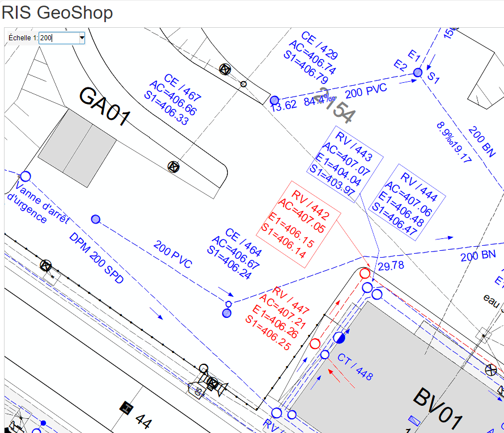Click the red circle at the RV / 442 arrow tip

[x=366, y=274]
